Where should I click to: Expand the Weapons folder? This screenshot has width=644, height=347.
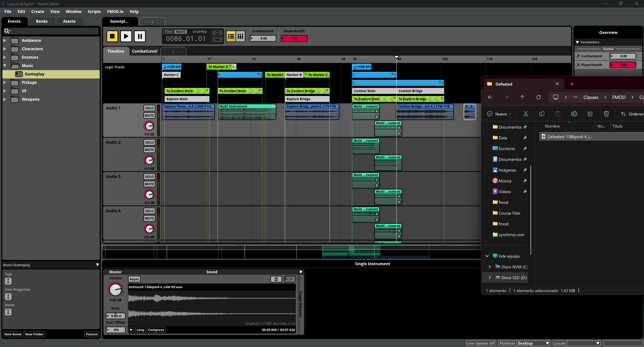5,99
